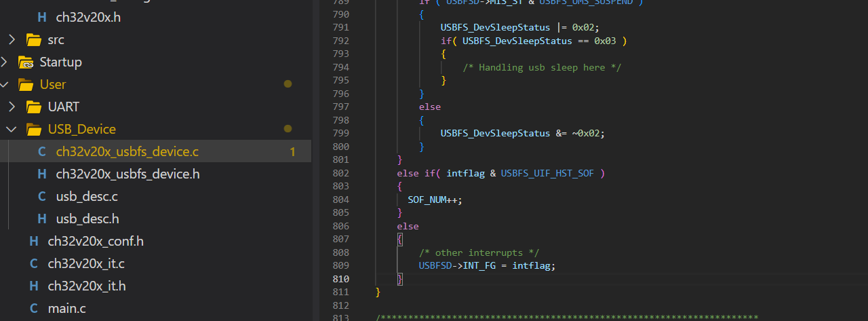Click the modified dot beside USB_Device folder
Viewport: 868px width, 321px height.
click(x=288, y=129)
